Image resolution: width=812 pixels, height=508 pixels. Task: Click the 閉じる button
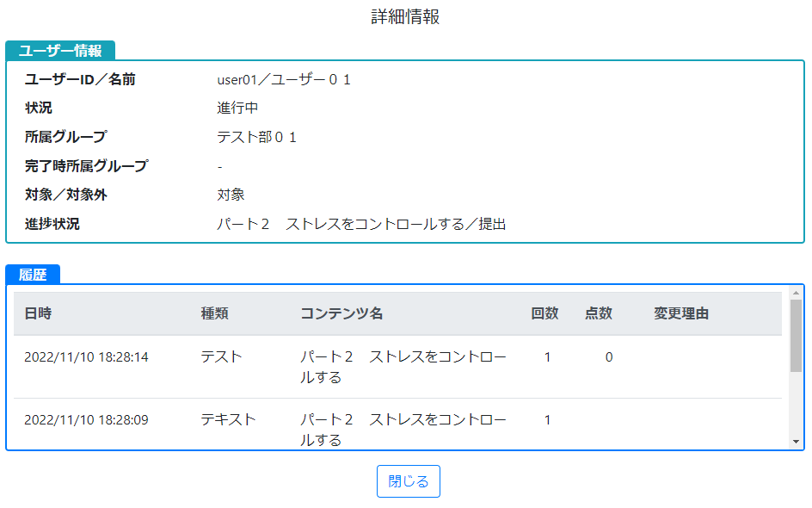tap(408, 481)
